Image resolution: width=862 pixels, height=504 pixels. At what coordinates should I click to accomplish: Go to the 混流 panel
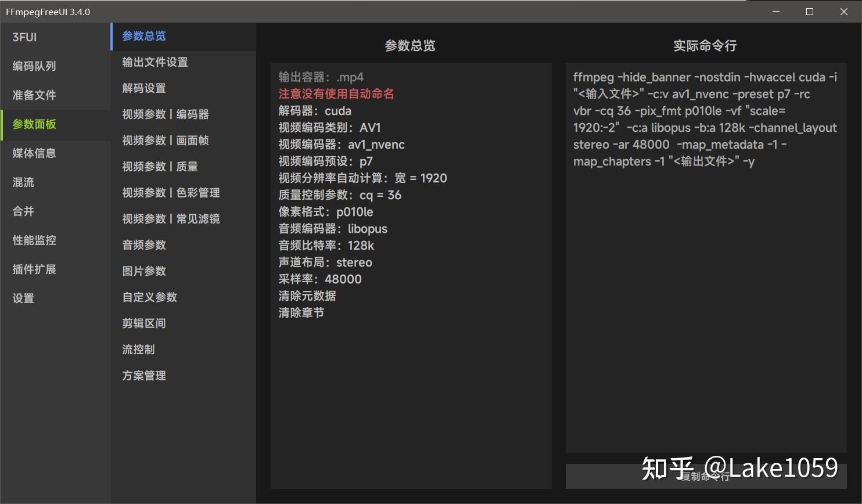click(x=23, y=182)
